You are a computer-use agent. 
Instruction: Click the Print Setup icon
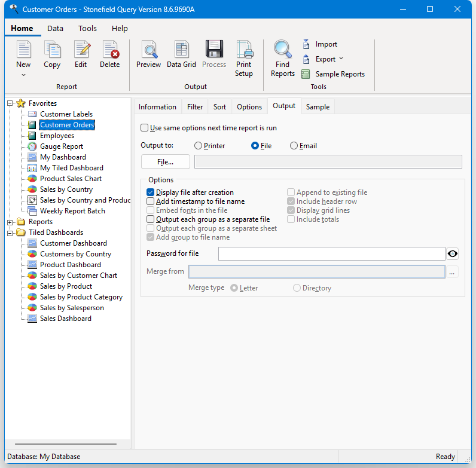[245, 49]
